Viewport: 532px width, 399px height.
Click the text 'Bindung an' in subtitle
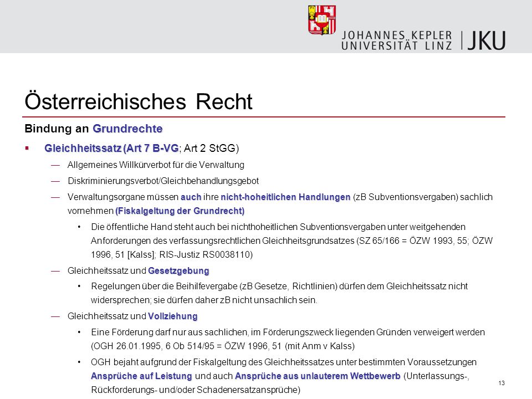pos(57,129)
